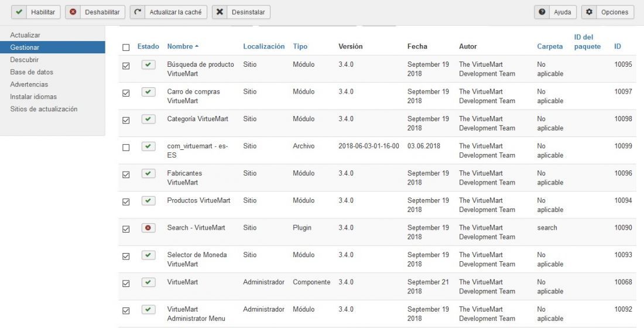Sort table by Carpeta column

coord(550,46)
